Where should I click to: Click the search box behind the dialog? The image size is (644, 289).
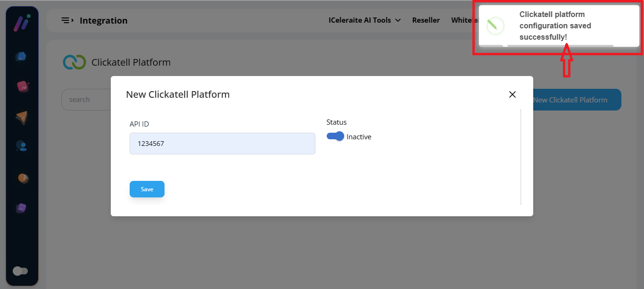85,100
